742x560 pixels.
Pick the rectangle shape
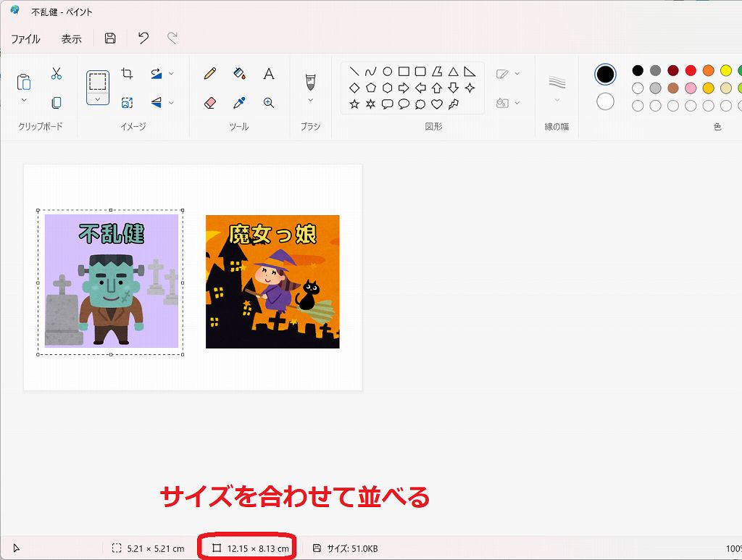404,72
